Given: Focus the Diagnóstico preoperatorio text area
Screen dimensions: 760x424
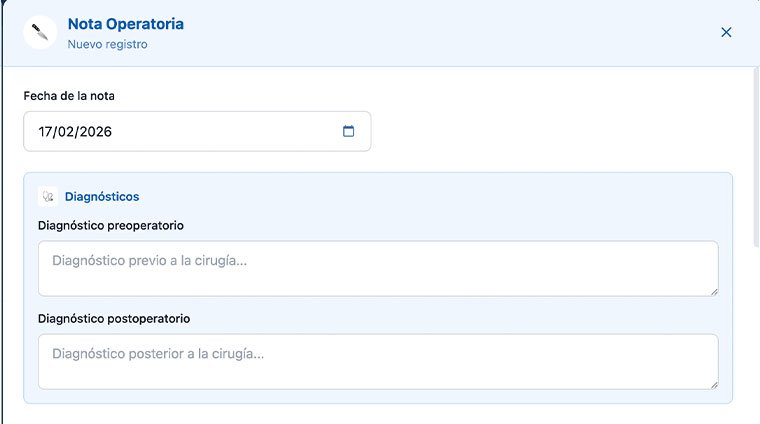Looking at the screenshot, I should 377,268.
